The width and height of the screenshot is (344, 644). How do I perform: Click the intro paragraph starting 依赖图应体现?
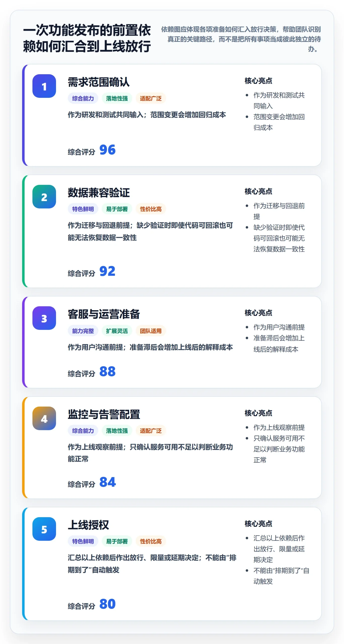tap(241, 39)
